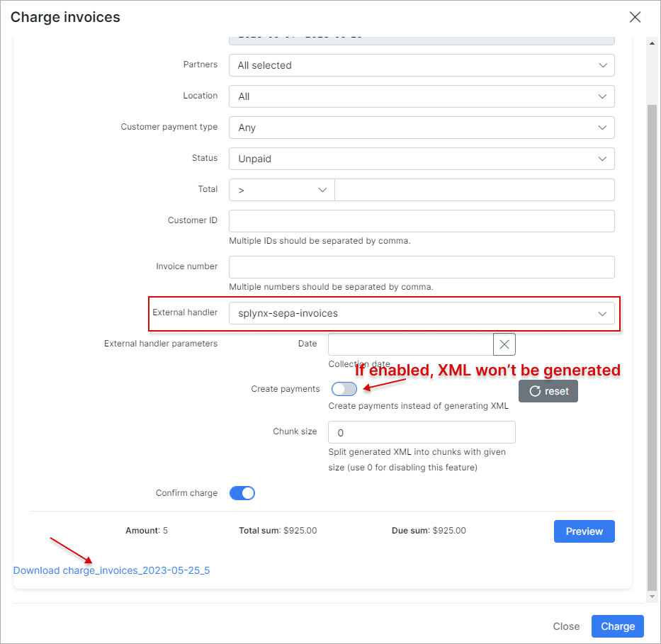Click the reset button
The width and height of the screenshot is (661, 644).
click(x=548, y=391)
